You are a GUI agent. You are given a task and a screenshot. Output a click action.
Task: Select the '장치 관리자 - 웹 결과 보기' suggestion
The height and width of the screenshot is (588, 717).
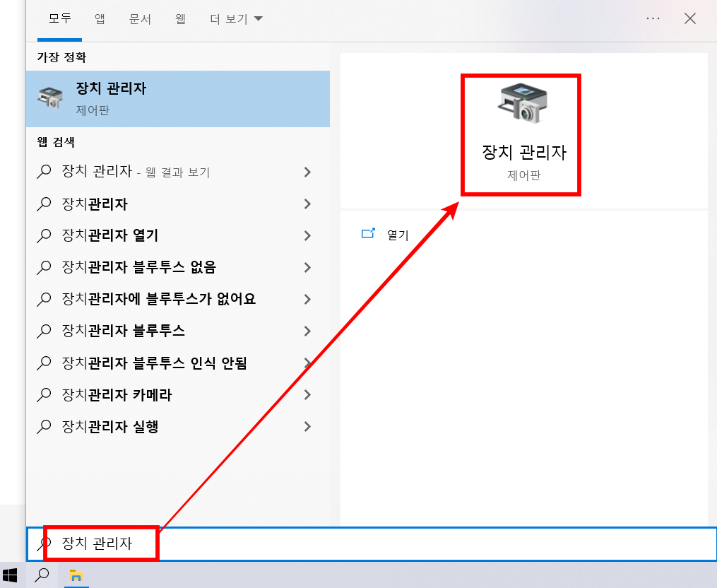click(178, 172)
